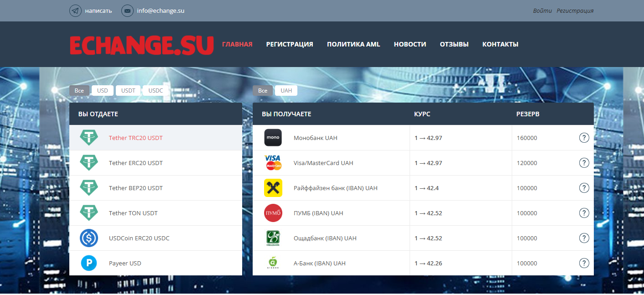
Task: Open the help icon for Visa/MasterCard UAH
Action: coord(584,163)
